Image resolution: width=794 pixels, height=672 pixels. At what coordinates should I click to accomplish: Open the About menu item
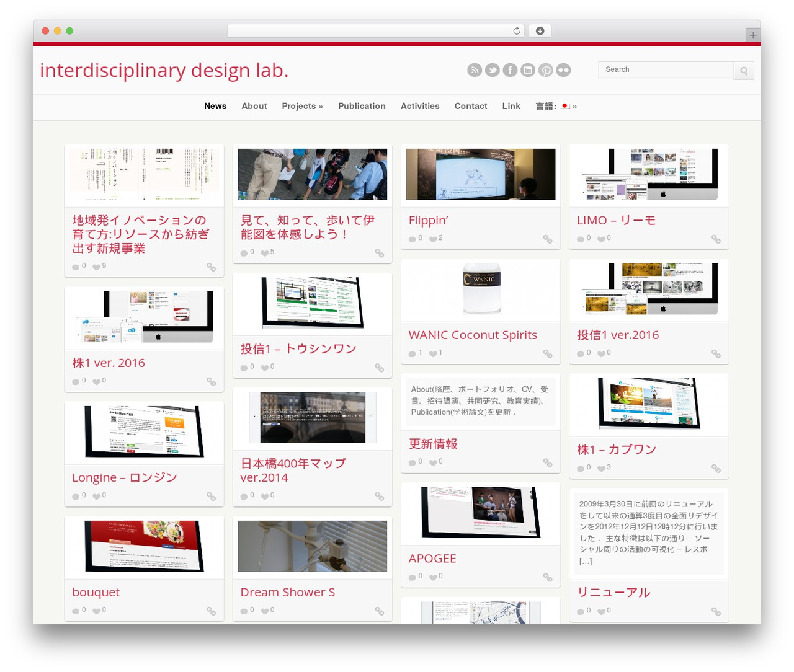click(x=254, y=106)
